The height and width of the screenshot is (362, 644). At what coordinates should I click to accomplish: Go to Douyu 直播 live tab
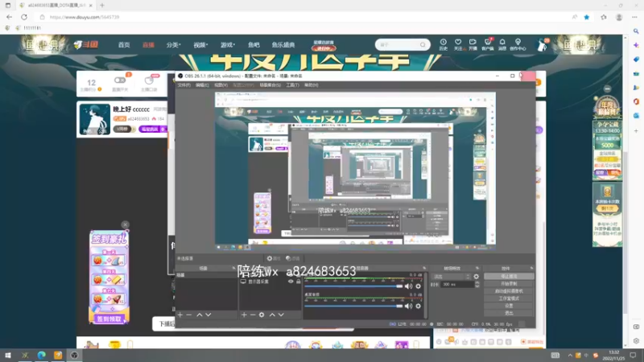coord(148,45)
